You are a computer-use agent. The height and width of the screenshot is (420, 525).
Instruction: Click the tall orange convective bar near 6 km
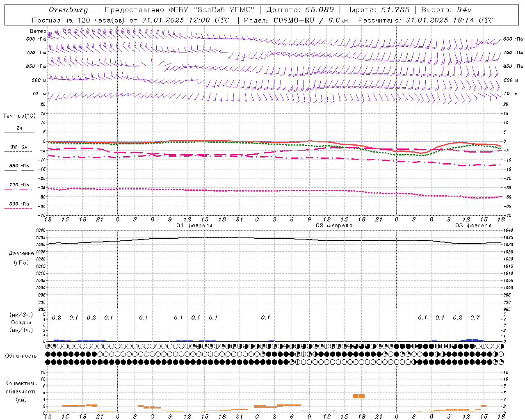(x=359, y=396)
